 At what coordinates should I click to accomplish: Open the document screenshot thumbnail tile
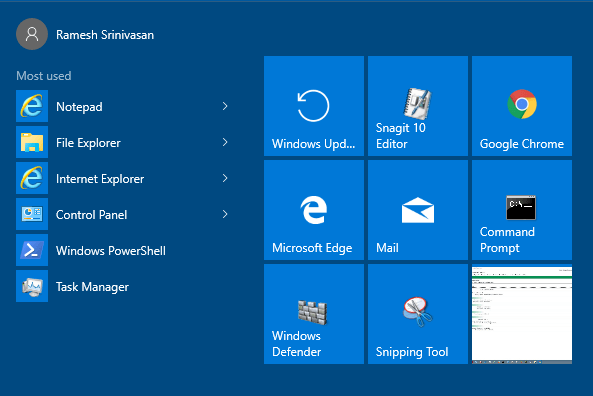click(522, 314)
